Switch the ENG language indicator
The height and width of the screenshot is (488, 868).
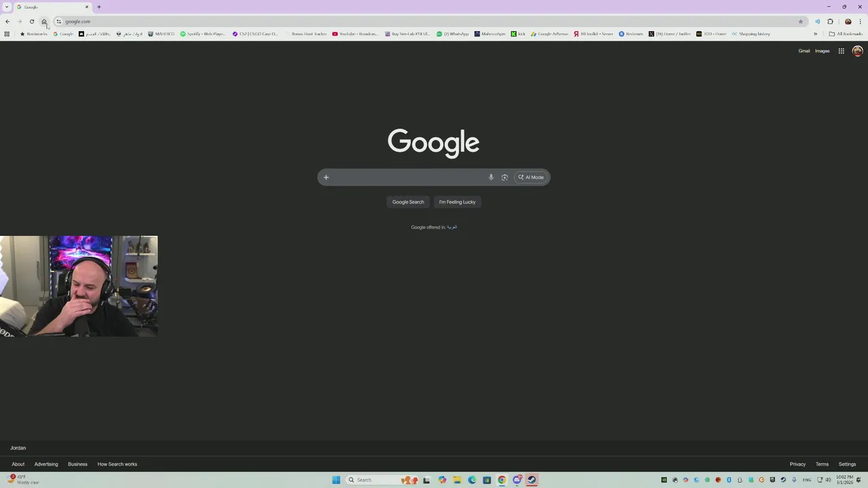[807, 480]
